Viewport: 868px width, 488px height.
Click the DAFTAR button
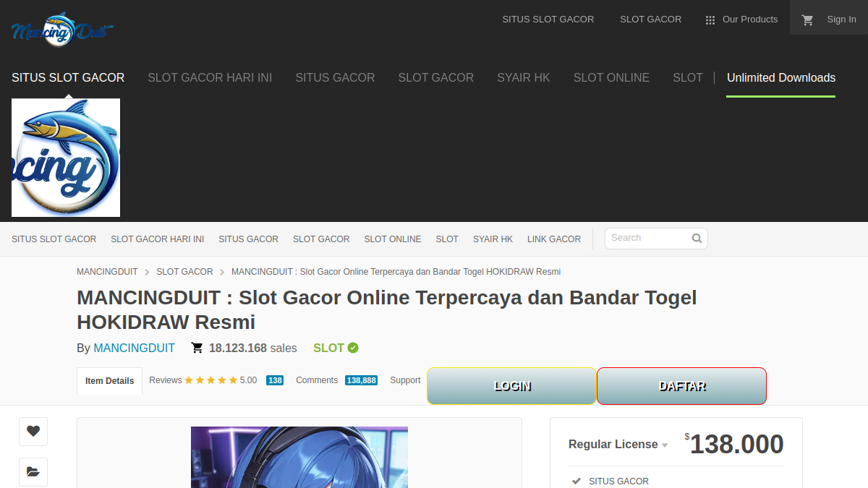[x=681, y=386]
